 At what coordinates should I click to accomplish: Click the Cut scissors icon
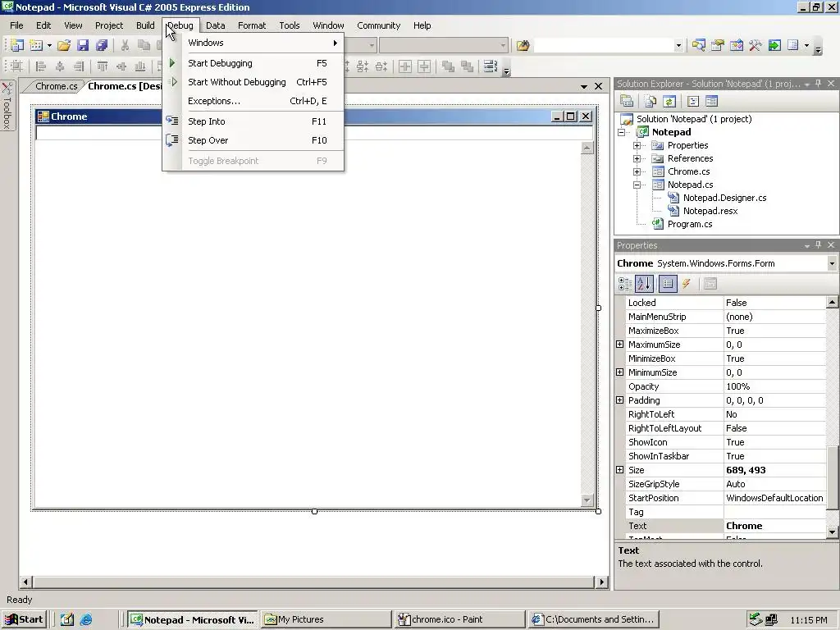(x=125, y=46)
